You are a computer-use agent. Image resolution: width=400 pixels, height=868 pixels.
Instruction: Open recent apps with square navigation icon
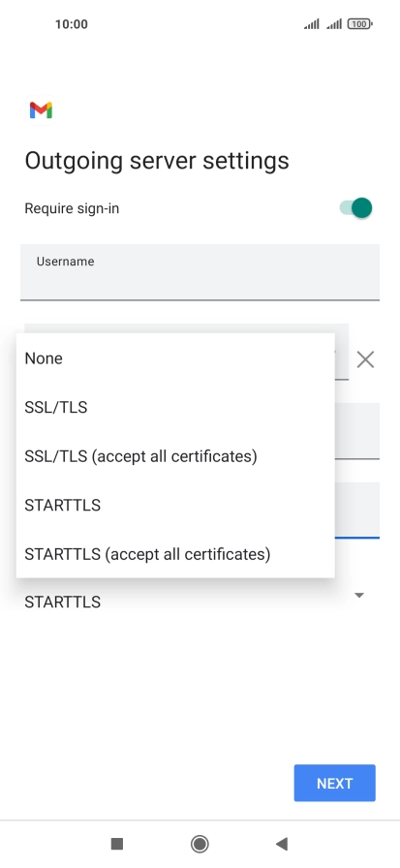click(x=117, y=844)
